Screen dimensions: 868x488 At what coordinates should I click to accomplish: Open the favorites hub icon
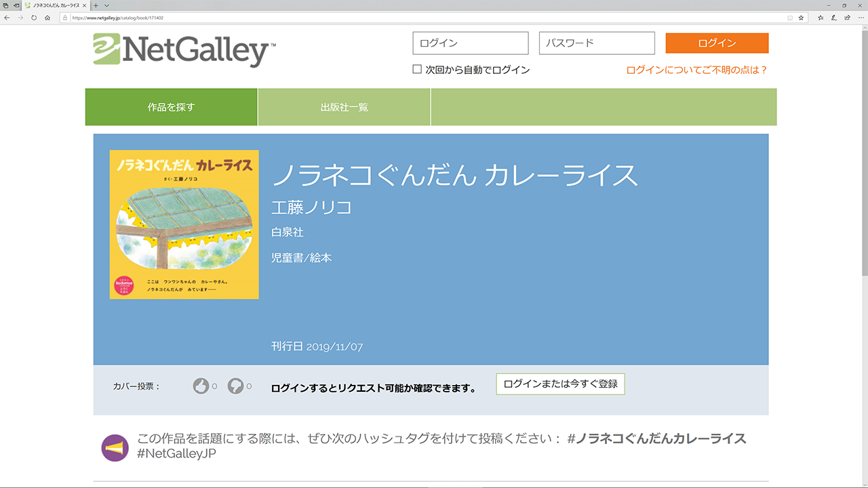[x=821, y=18]
